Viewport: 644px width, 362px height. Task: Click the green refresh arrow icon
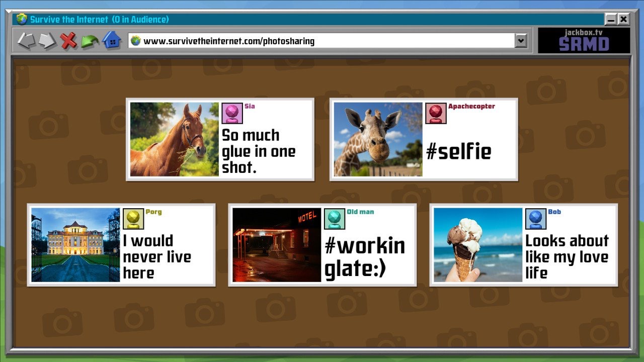[90, 41]
